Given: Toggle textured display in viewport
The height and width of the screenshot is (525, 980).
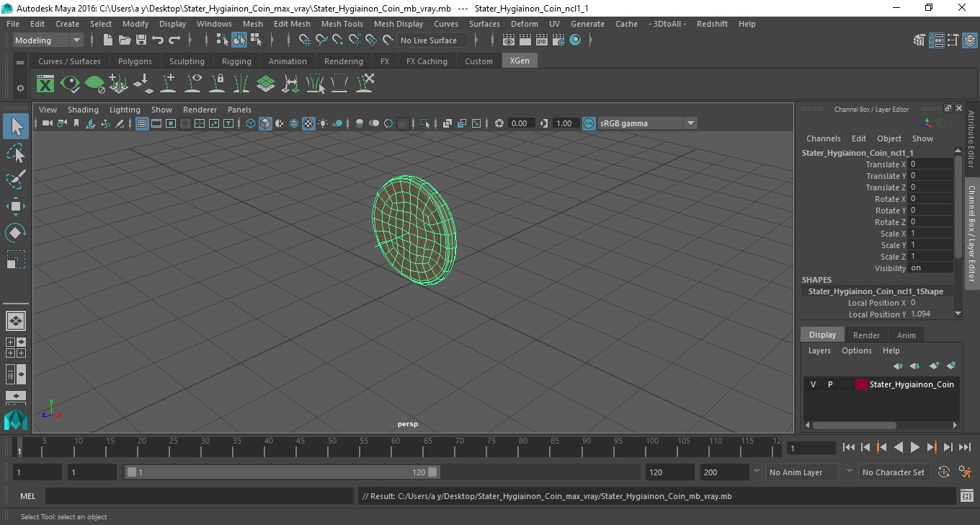Looking at the screenshot, I should click(x=308, y=123).
